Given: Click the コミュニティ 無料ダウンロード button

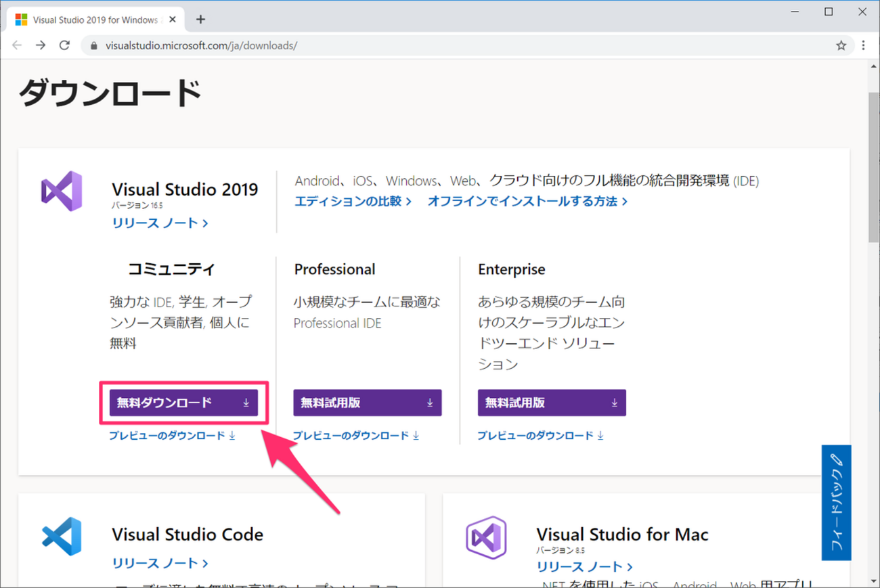Looking at the screenshot, I should point(183,403).
